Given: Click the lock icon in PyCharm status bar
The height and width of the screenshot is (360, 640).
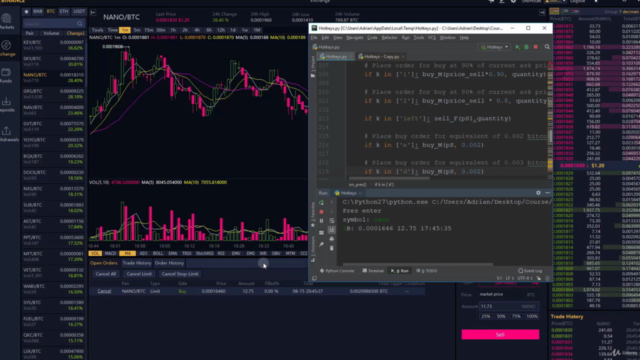Looking at the screenshot, I should [538, 278].
